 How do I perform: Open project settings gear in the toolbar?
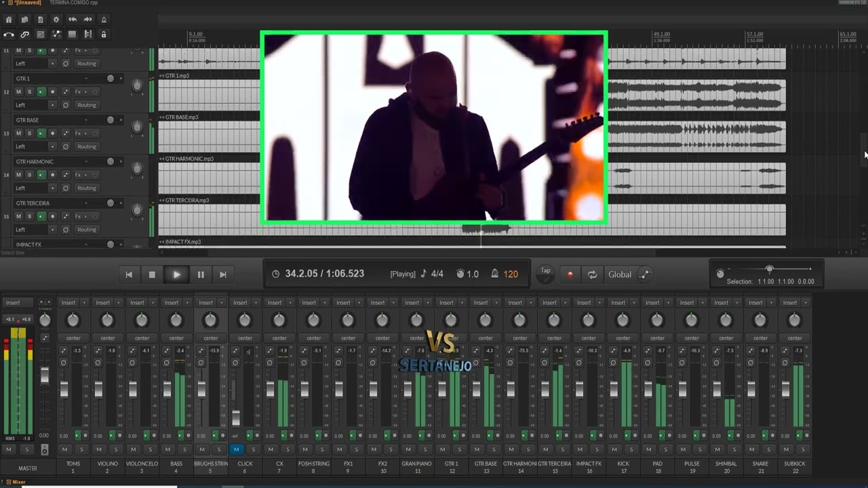[56, 20]
